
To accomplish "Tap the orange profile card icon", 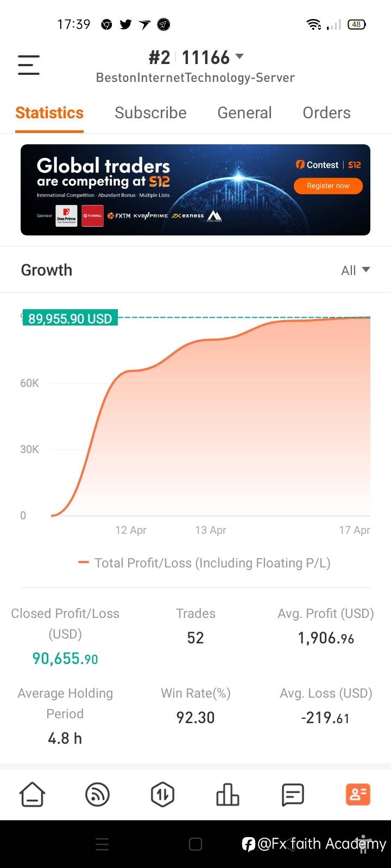I will click(x=358, y=795).
